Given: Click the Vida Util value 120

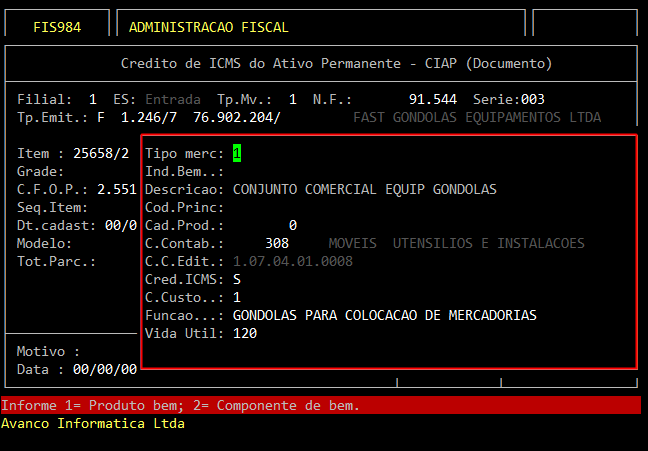Looking at the screenshot, I should tap(245, 333).
